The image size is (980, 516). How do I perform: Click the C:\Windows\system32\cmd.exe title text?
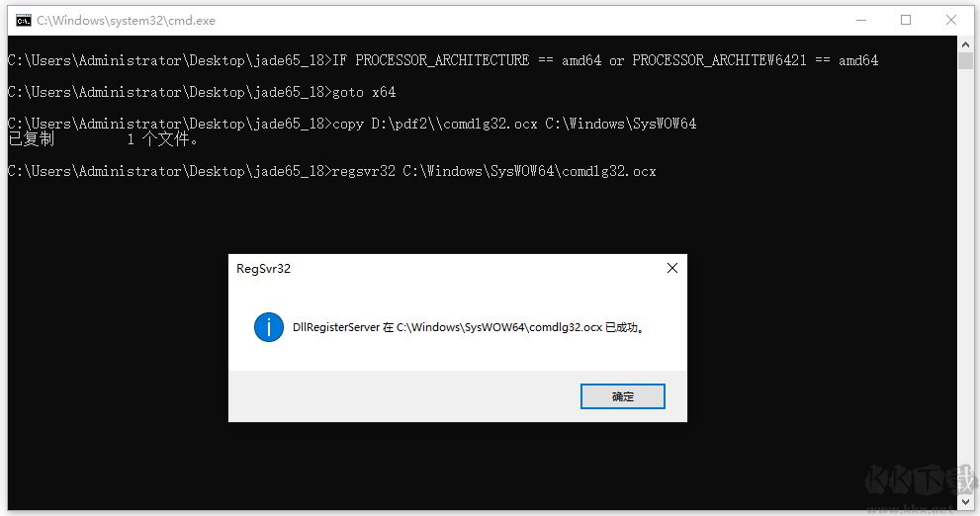pos(126,21)
